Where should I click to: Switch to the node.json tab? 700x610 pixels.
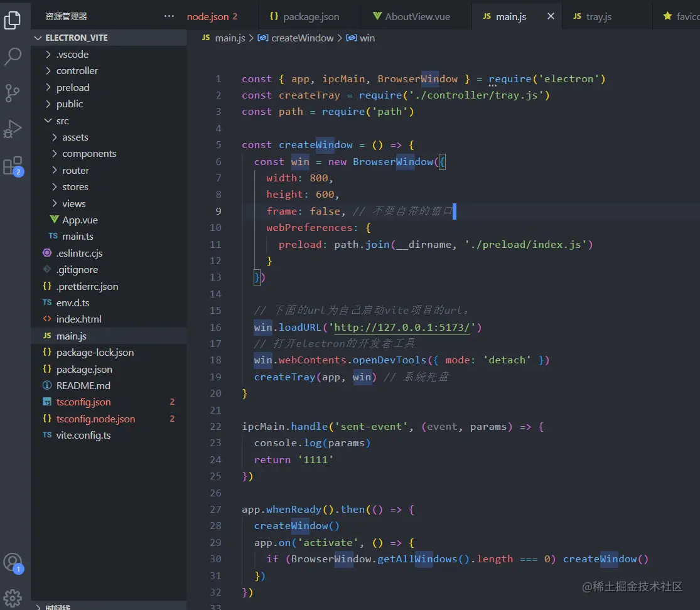(x=212, y=16)
